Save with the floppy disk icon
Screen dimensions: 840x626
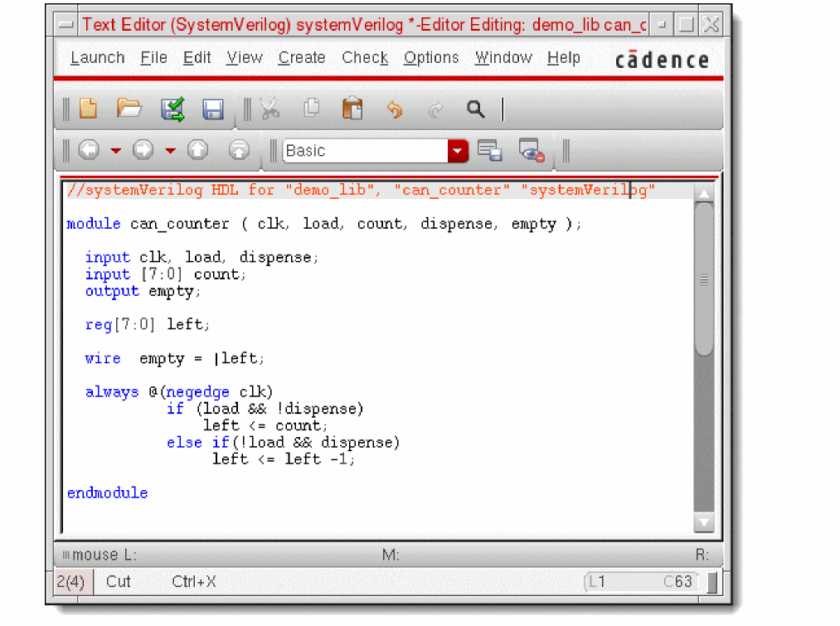(x=212, y=109)
